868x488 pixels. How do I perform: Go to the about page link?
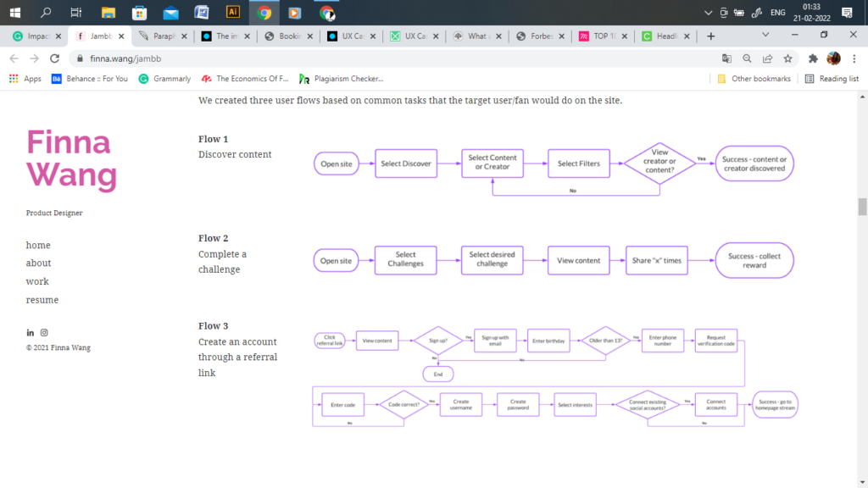(38, 263)
